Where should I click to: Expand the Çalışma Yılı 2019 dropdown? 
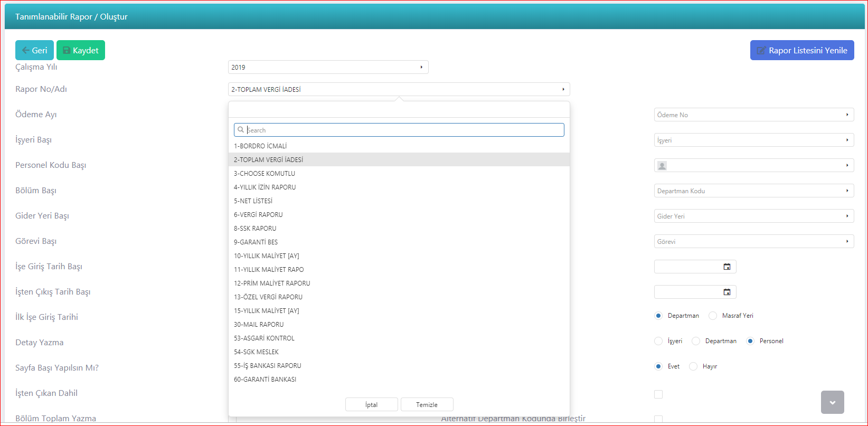click(328, 68)
